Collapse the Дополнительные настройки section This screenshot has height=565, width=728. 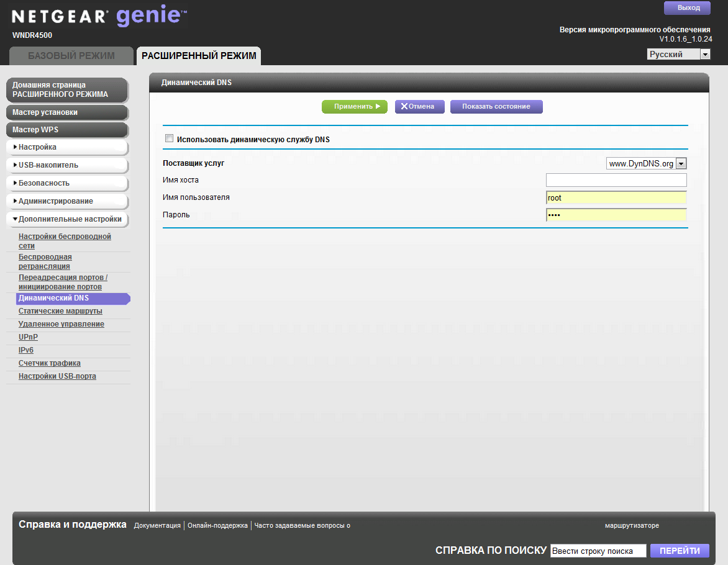(x=66, y=219)
